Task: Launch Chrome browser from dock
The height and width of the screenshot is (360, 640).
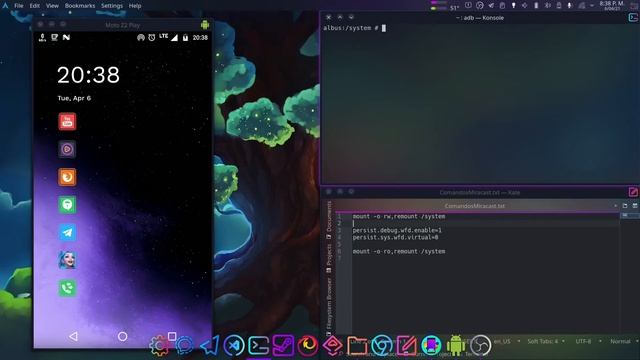Action: coord(382,346)
